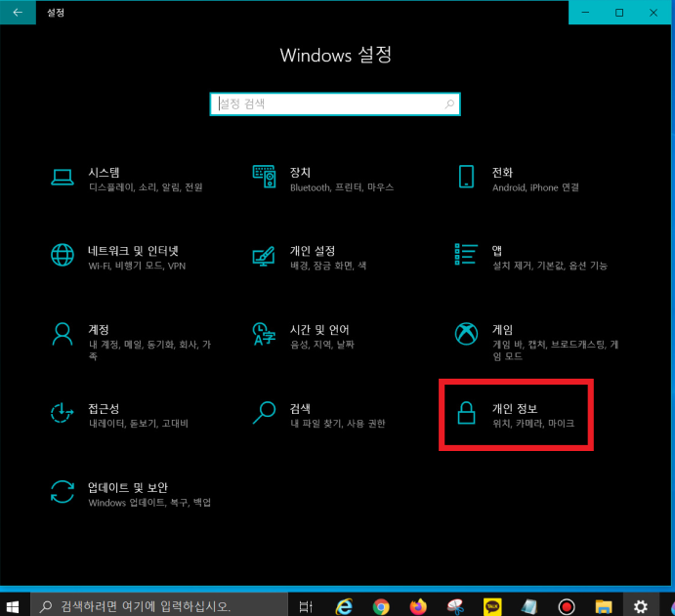Open the 장치 keyboard and speaker icon
The image size is (675, 616).
click(264, 177)
